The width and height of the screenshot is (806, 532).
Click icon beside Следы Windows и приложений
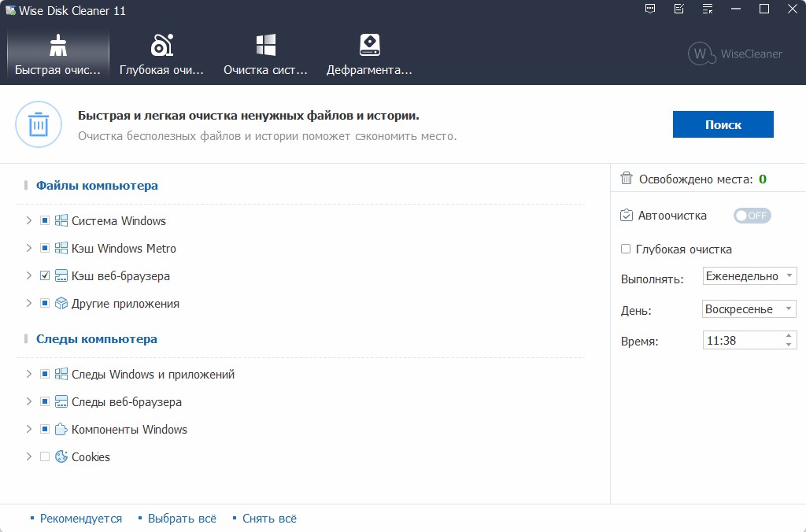tap(61, 374)
